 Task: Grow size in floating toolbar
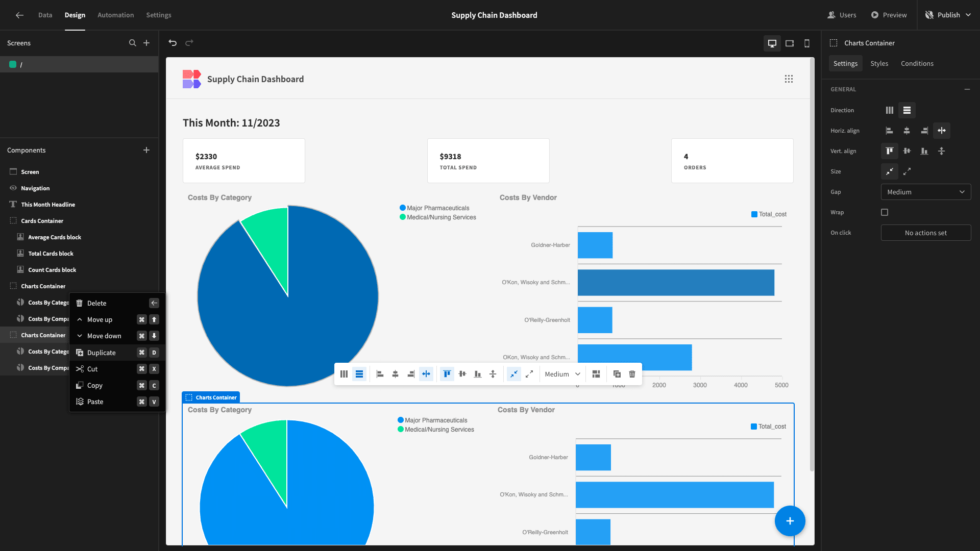pos(529,374)
